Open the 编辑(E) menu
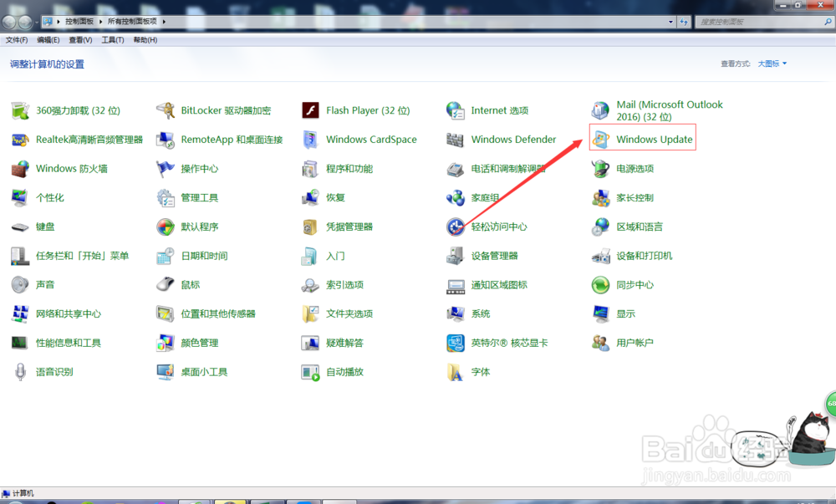Image resolution: width=836 pixels, height=504 pixels. [x=48, y=40]
